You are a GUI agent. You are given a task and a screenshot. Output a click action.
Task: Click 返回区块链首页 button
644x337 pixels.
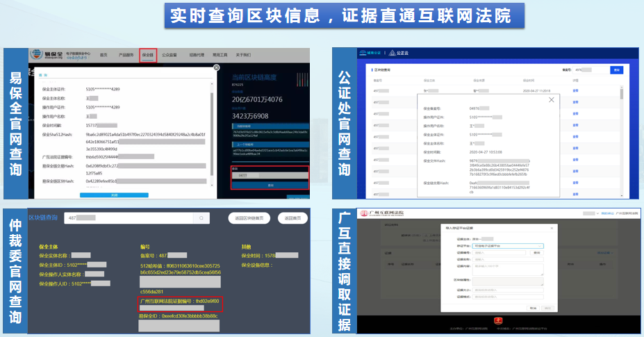(x=249, y=218)
